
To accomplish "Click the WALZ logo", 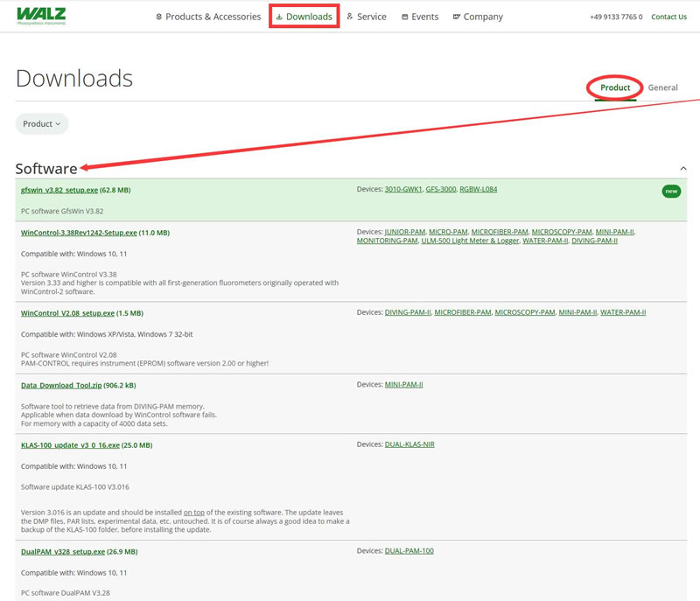I will (x=41, y=15).
